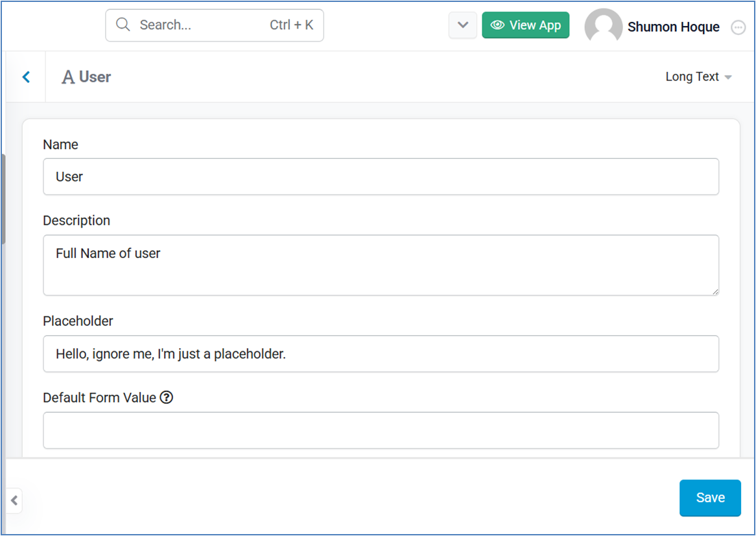Expand the dropdown chevron before View App
Image resolution: width=756 pixels, height=536 pixels.
(463, 25)
